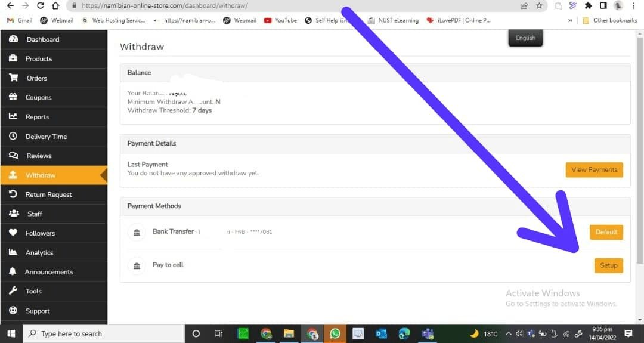
Task: Click the Announcements bell icon
Action: point(13,272)
